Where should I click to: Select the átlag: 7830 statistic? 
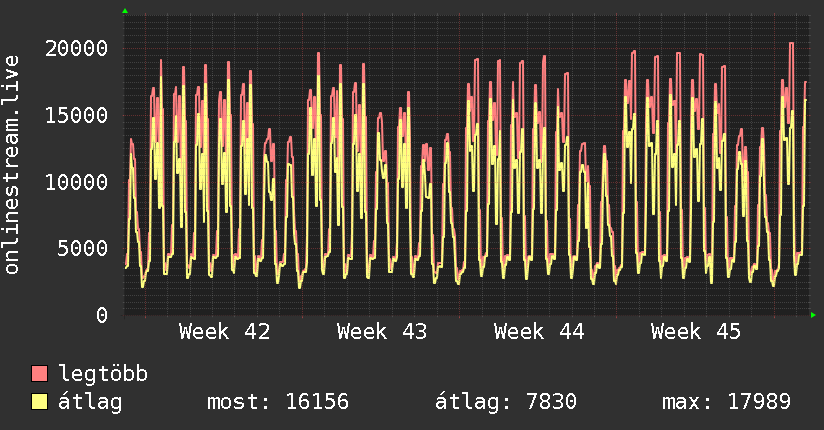(506, 402)
